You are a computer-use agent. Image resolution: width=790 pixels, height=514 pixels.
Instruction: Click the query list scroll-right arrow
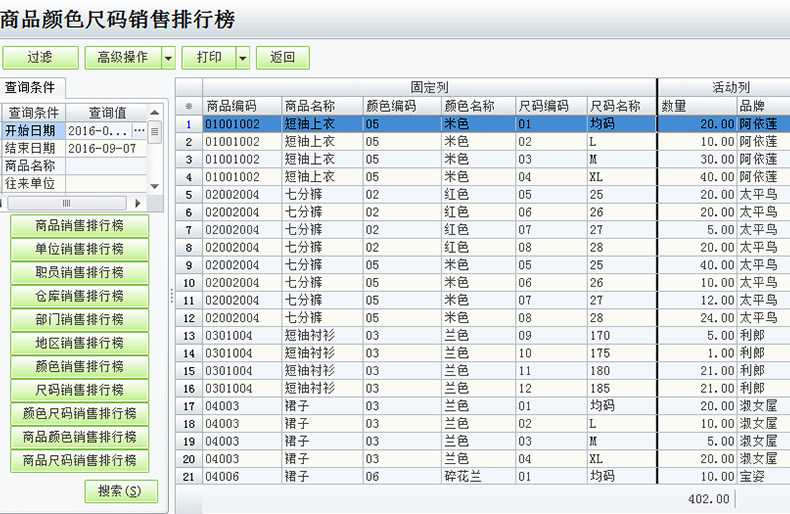(138, 203)
